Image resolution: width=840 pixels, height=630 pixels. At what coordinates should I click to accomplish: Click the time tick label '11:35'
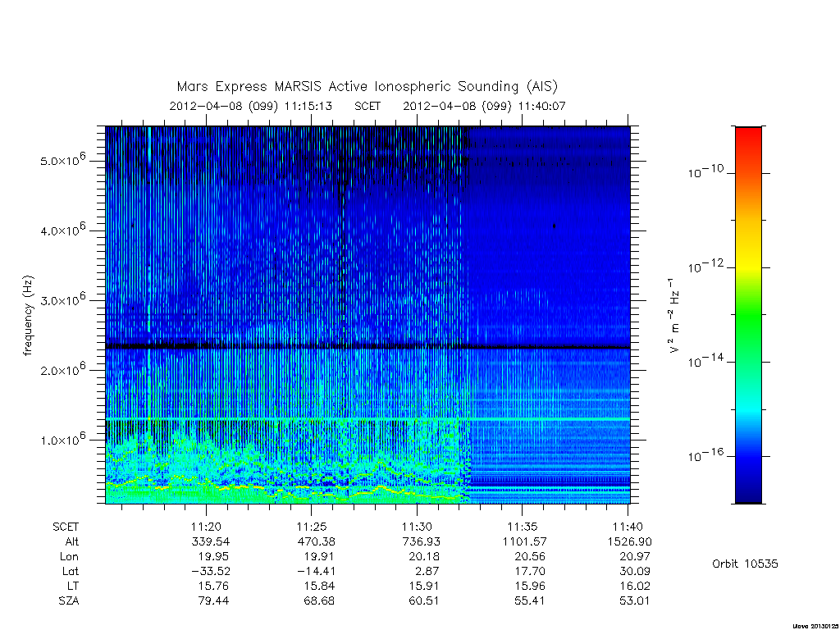pos(523,527)
